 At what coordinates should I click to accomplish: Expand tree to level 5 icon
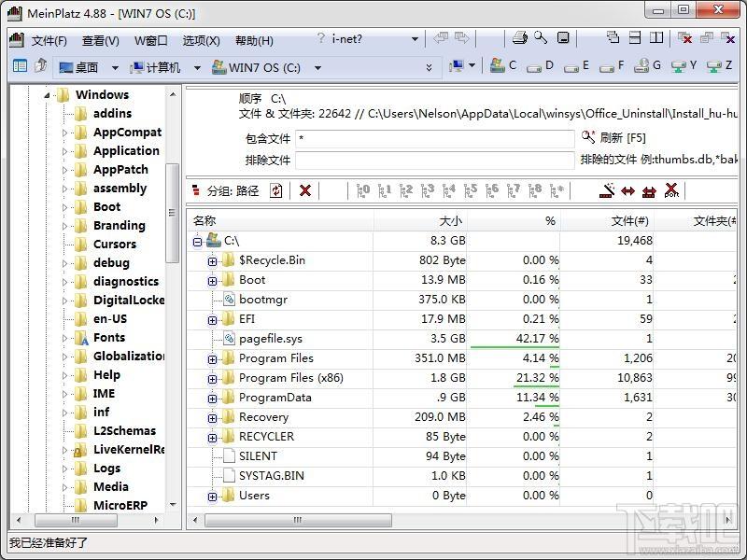coord(471,191)
